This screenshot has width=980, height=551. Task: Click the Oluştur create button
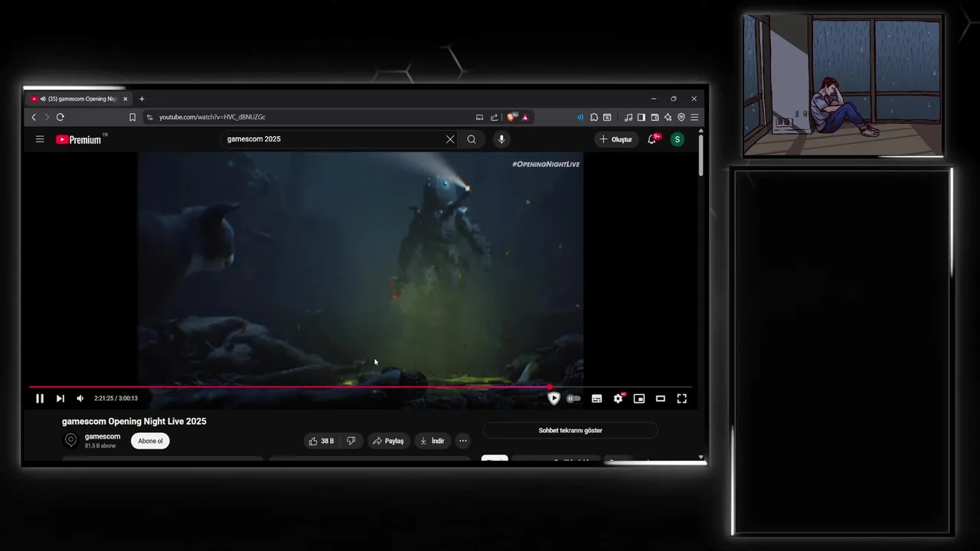[x=616, y=139]
